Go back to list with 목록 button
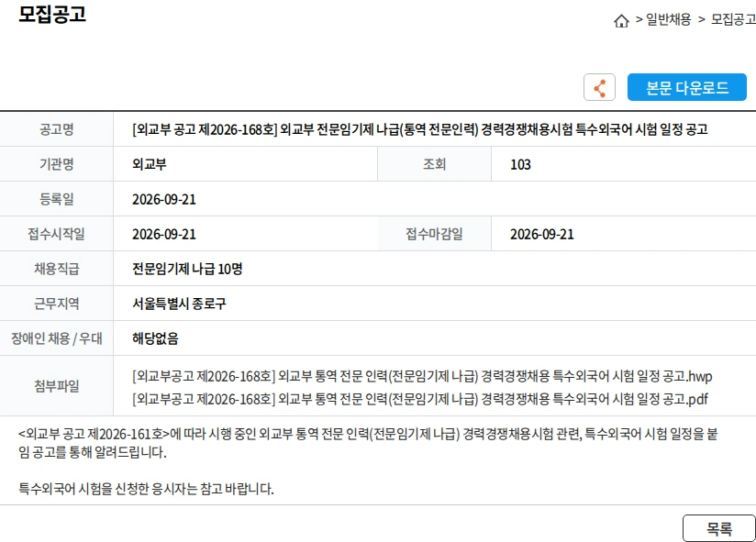This screenshot has width=756, height=542. pos(719,528)
